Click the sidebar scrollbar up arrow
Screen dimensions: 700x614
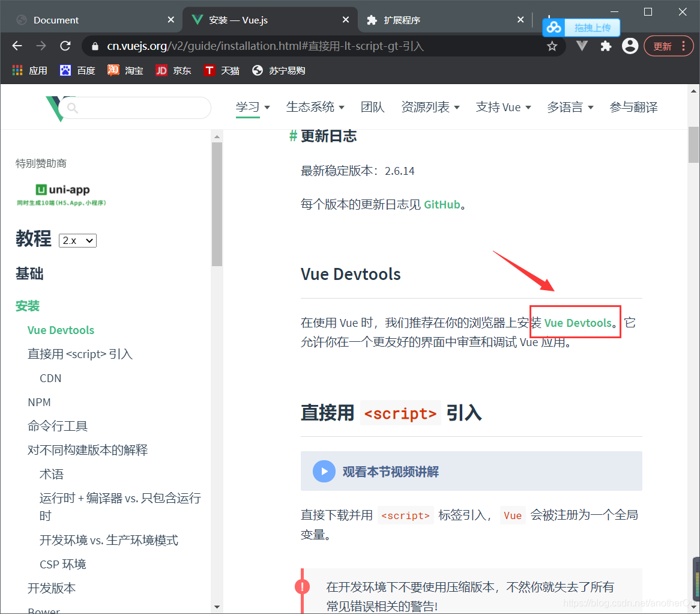217,137
